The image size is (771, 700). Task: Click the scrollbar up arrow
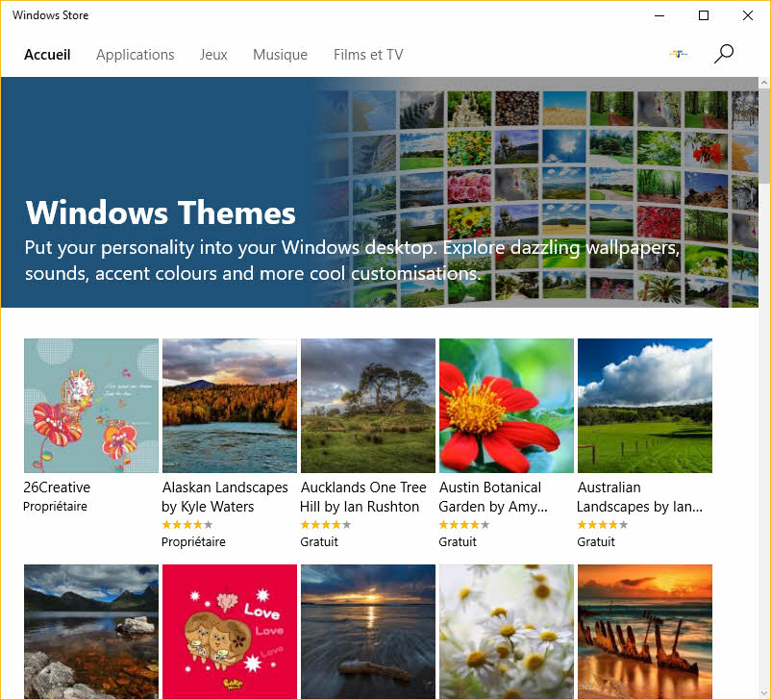[x=764, y=83]
